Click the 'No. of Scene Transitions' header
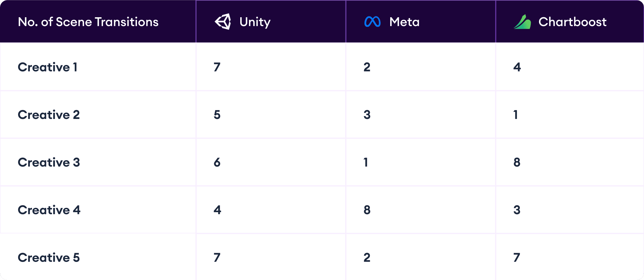 coord(88,22)
